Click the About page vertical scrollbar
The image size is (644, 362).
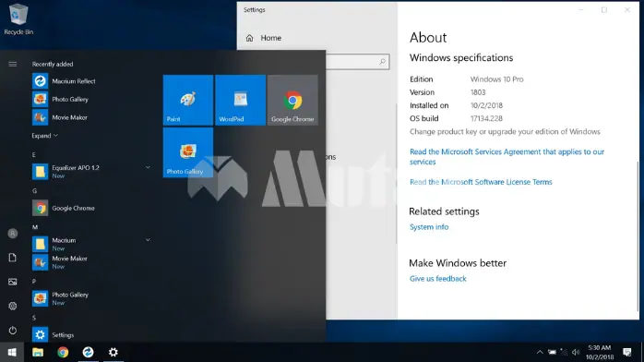(638, 236)
